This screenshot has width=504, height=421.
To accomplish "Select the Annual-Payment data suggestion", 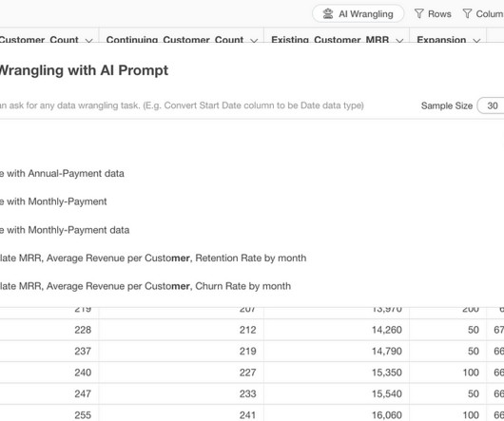I will [x=62, y=173].
